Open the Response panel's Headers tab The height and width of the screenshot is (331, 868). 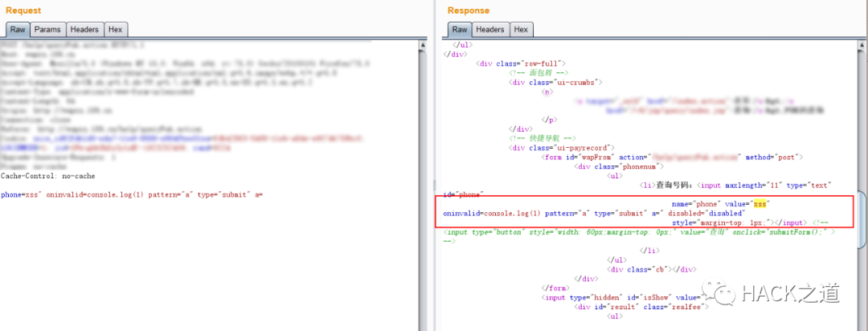tap(490, 30)
